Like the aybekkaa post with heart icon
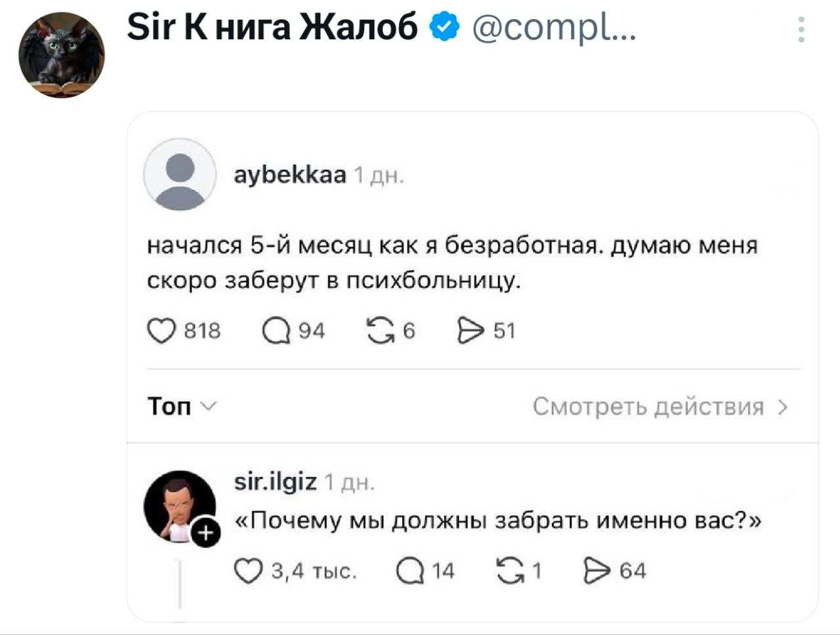Viewport: 840px width, 635px height. coord(161,331)
